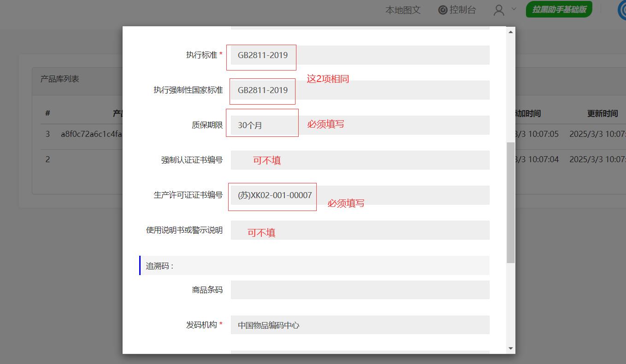Image resolution: width=626 pixels, height=364 pixels.
Task: Expand the user account dropdown arrow
Action: (514, 9)
